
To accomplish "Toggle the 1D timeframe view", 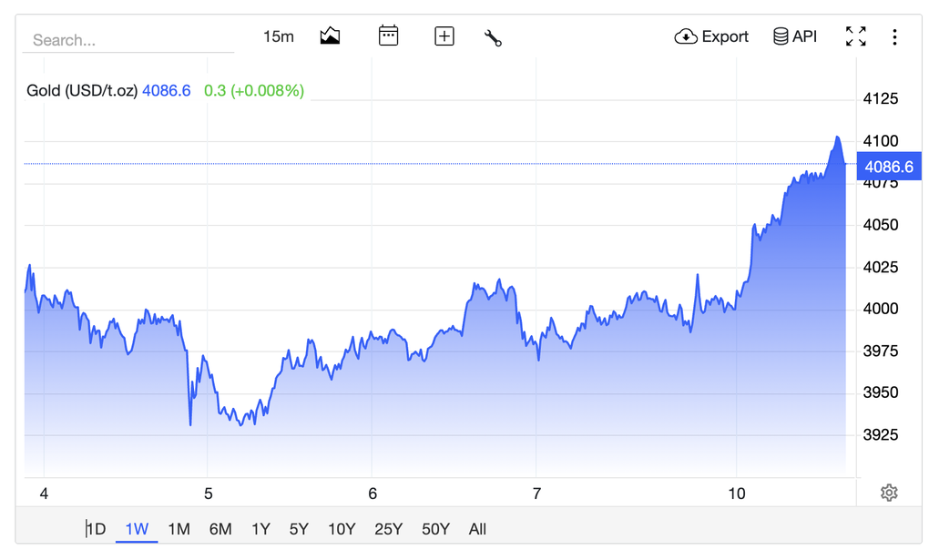I will pyautogui.click(x=96, y=528).
